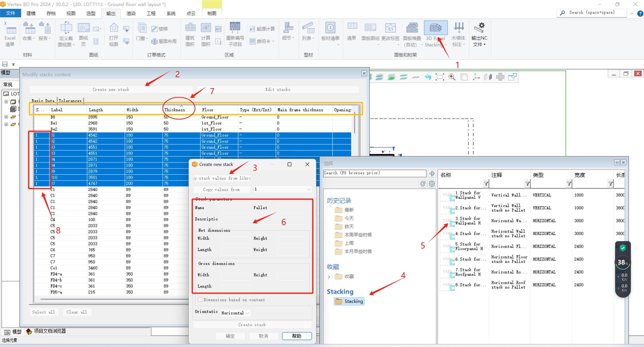644x347 pixels.
Task: Switch to the Basic Data tab
Action: click(x=43, y=101)
